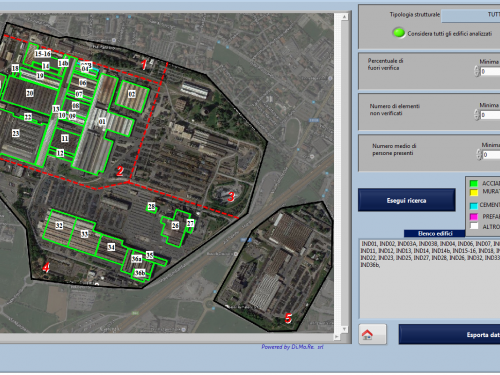The width and height of the screenshot is (500, 375).
Task: Click the Esegui ricerca button
Action: [x=407, y=200]
